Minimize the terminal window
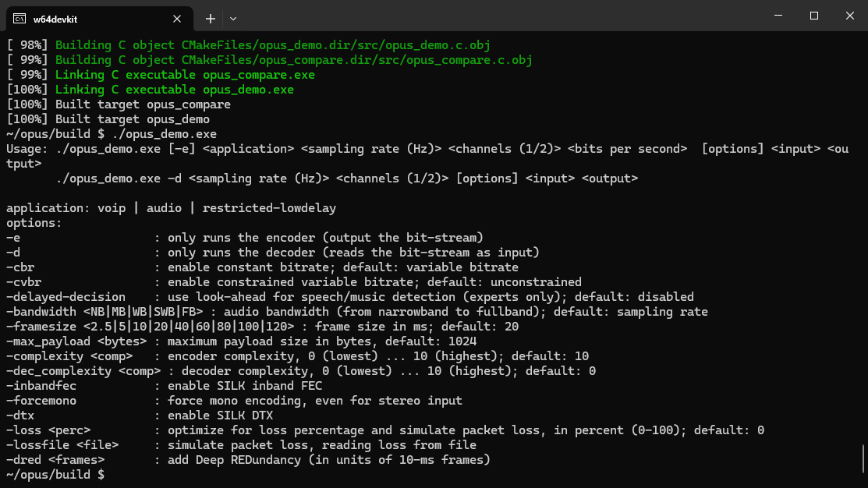This screenshot has width=868, height=488. click(x=778, y=16)
